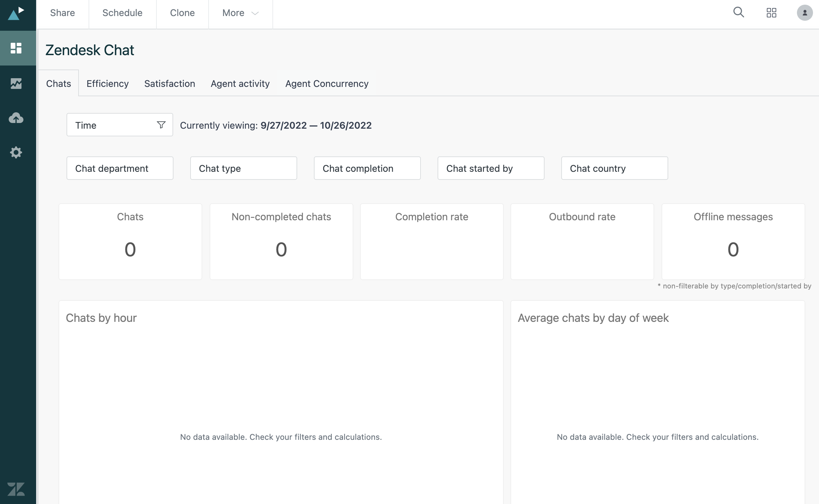Toggle the Chat type filter

pos(243,168)
